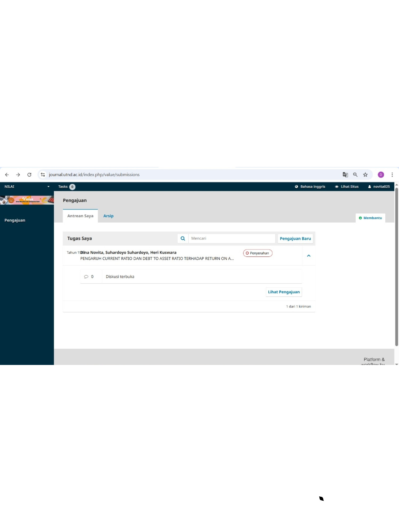Click the discussion comment bubble icon
399x532 pixels.
(x=86, y=277)
